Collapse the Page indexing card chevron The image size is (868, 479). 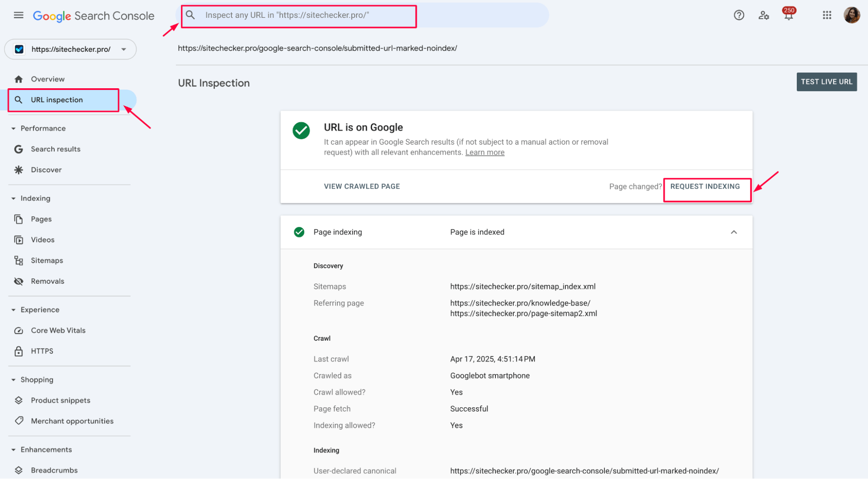point(734,232)
